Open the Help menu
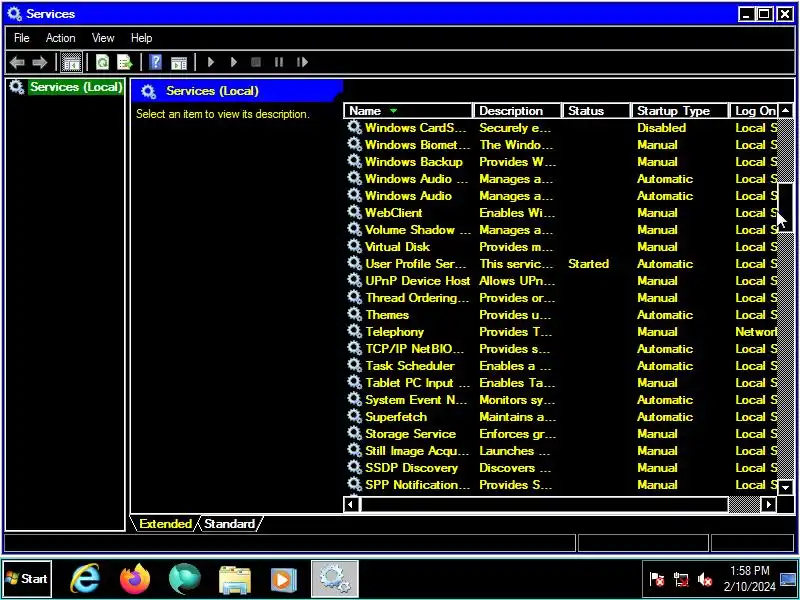The height and width of the screenshot is (600, 800). tap(141, 38)
